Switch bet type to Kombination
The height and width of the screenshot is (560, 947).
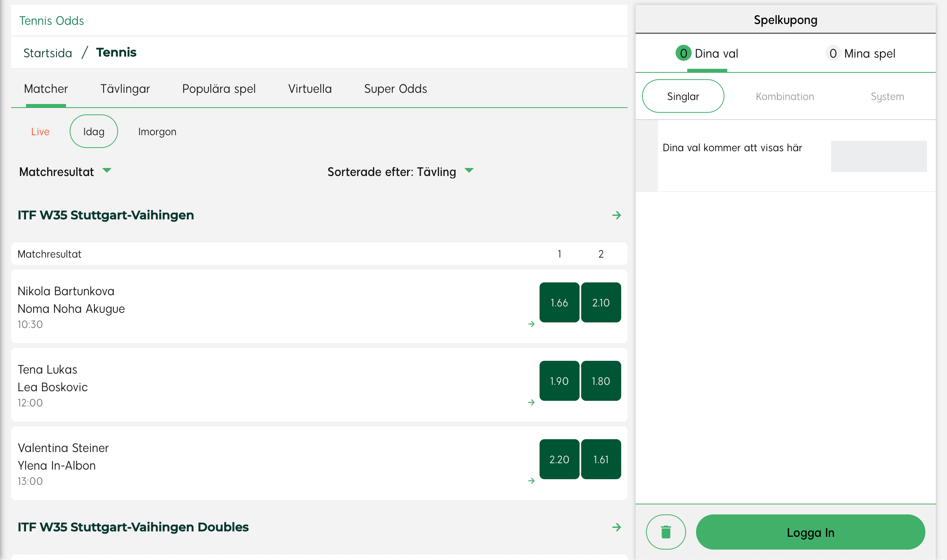(784, 96)
